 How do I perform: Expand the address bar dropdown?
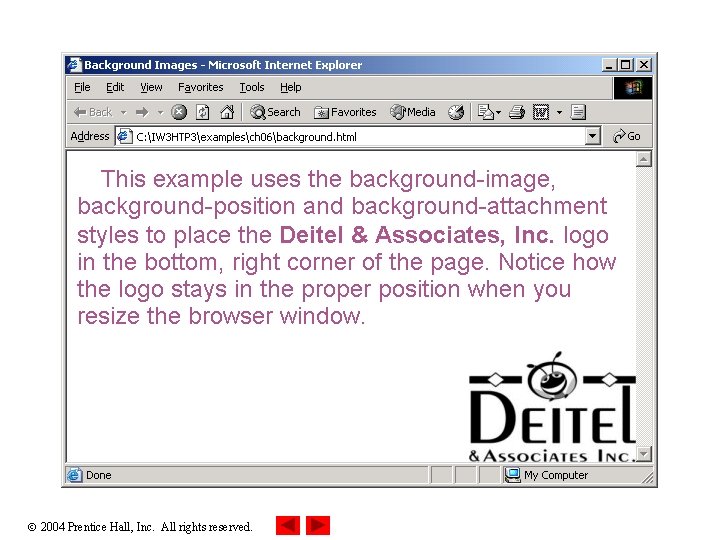pyautogui.click(x=593, y=136)
